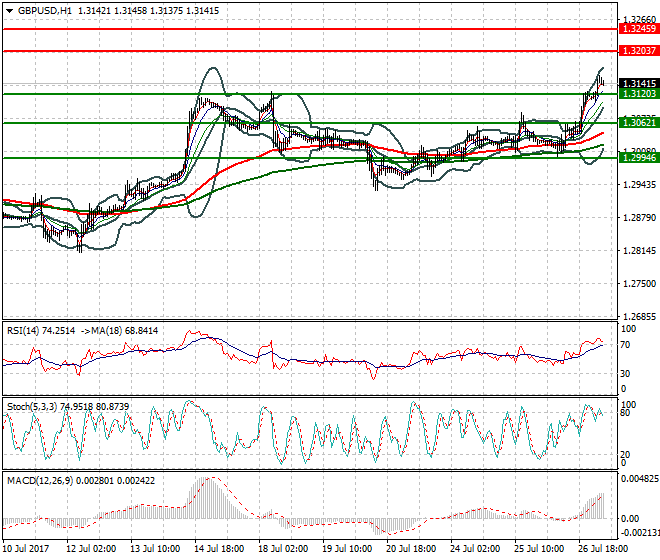Select the 13 Jul 10:00 time label
The height and width of the screenshot is (560, 660).
pos(155,549)
